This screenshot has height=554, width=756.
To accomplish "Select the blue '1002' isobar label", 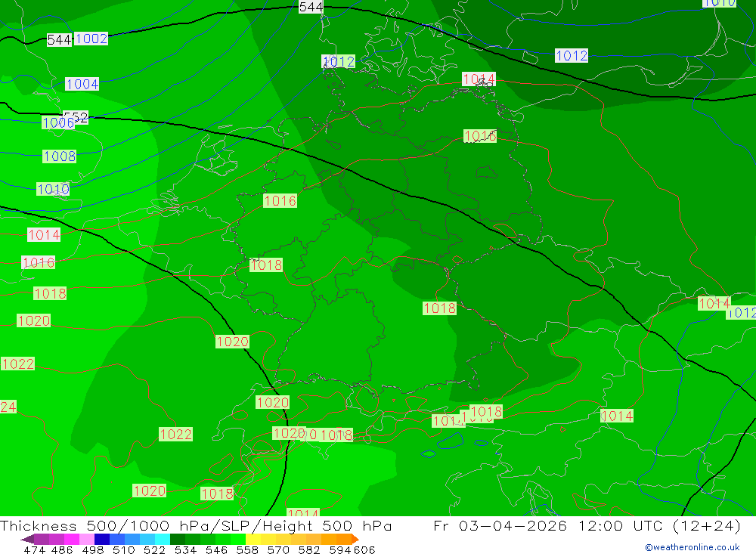I will (91, 39).
